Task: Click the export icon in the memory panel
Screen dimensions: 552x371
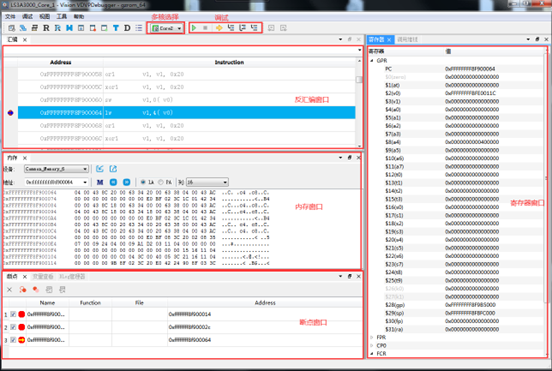Action: tap(113, 169)
